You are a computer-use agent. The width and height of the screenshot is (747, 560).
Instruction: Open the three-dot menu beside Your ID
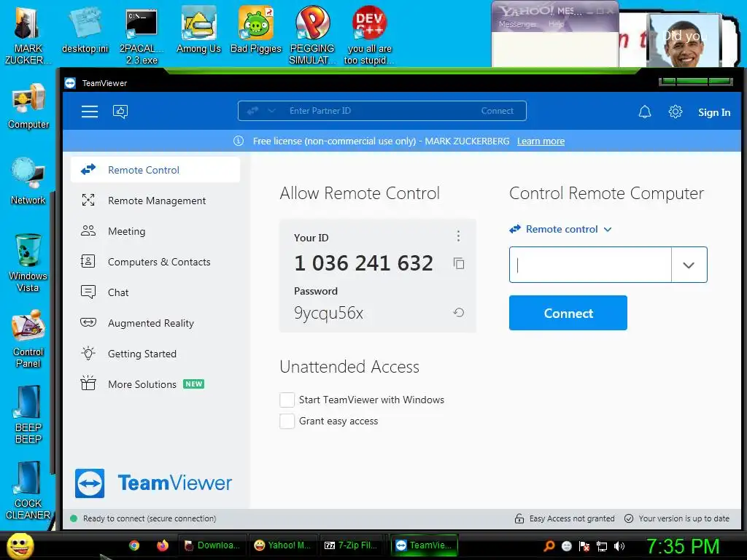(458, 236)
